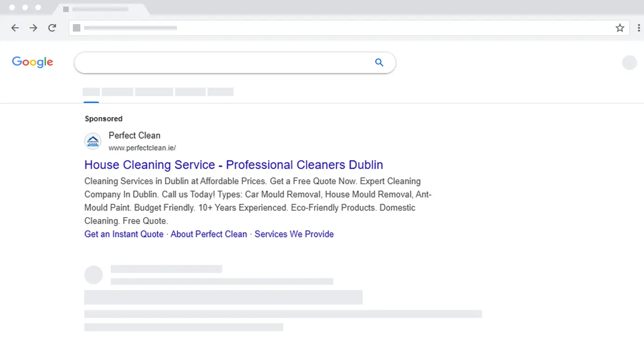Bookmark this page using the star icon

[619, 28]
